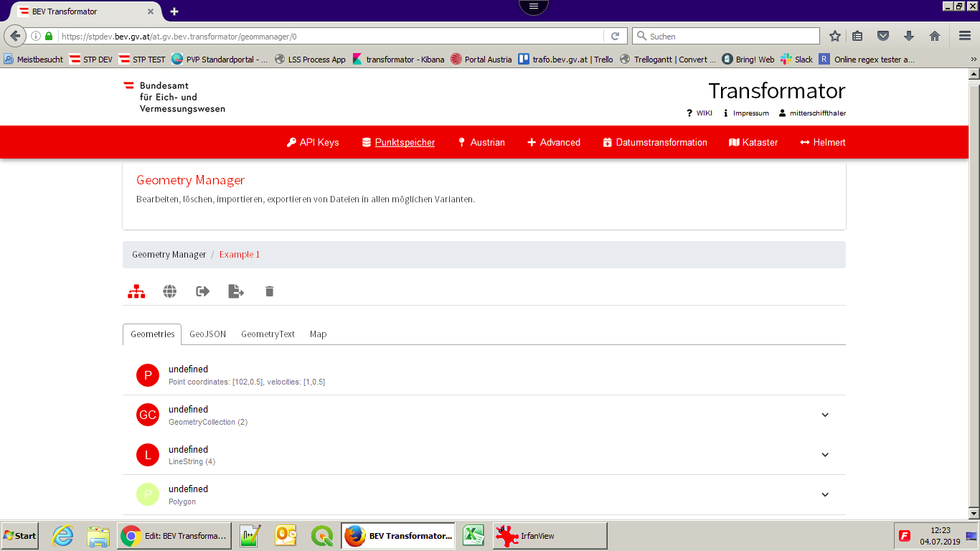Open Kataster in navigation bar
This screenshot has height=551, width=980.
(x=753, y=142)
